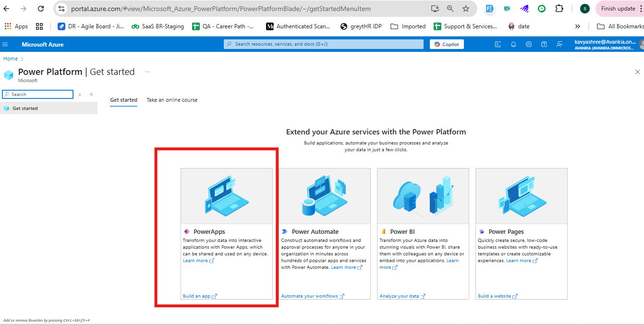
Task: Click the Azure search resources field
Action: 324,44
